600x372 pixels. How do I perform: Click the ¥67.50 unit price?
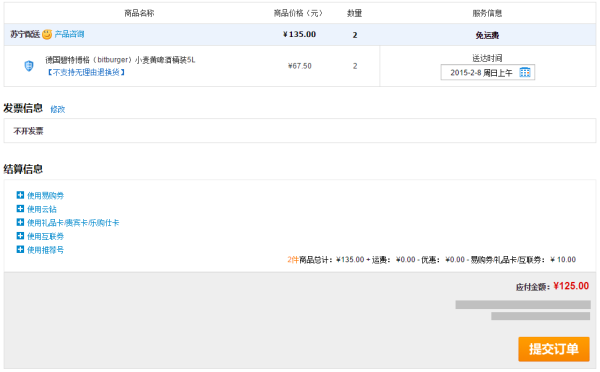click(300, 66)
